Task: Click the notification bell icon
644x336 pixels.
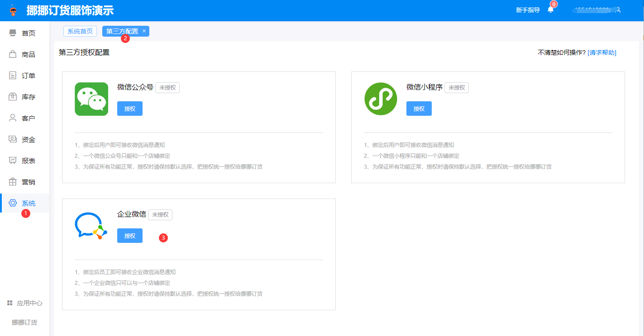Action: pos(550,10)
